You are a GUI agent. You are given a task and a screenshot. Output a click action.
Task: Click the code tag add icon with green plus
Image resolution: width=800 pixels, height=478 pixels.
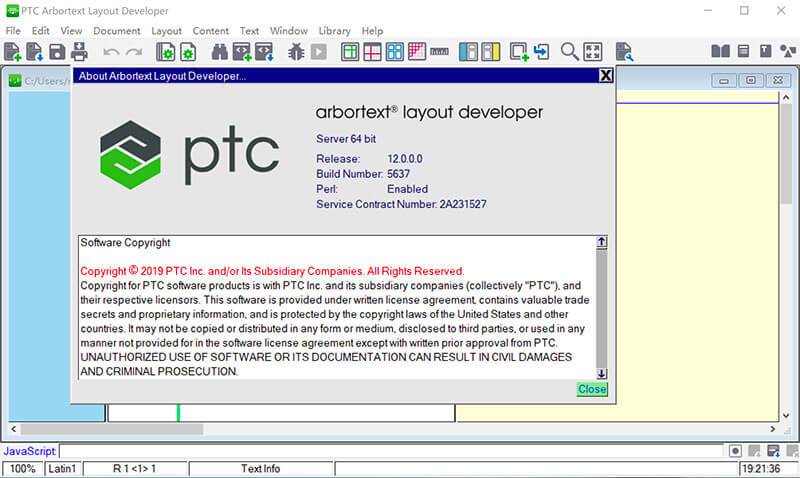pyautogui.click(x=242, y=52)
